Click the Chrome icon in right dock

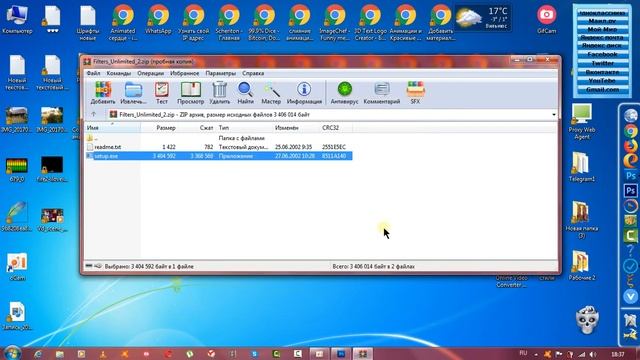[631, 131]
